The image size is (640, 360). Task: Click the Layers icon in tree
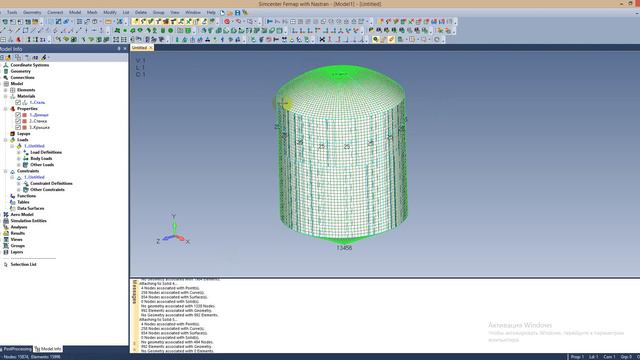pyautogui.click(x=6, y=252)
